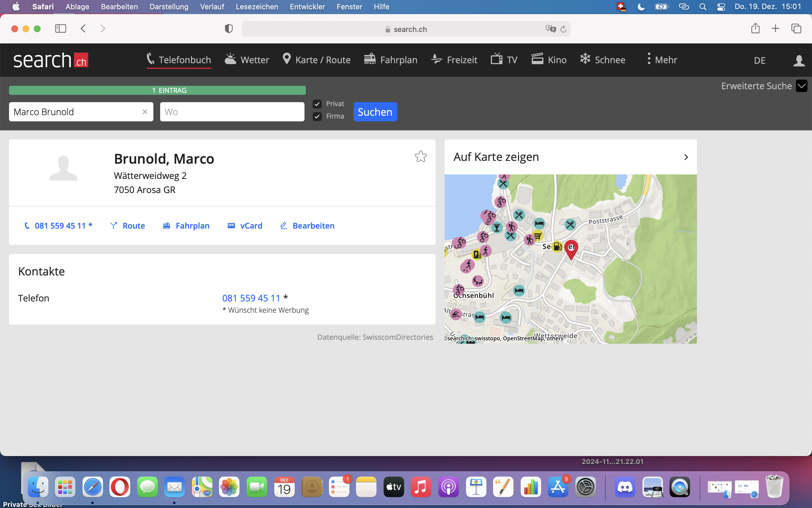
Task: Click the profile placeholder image
Action: coord(63,168)
